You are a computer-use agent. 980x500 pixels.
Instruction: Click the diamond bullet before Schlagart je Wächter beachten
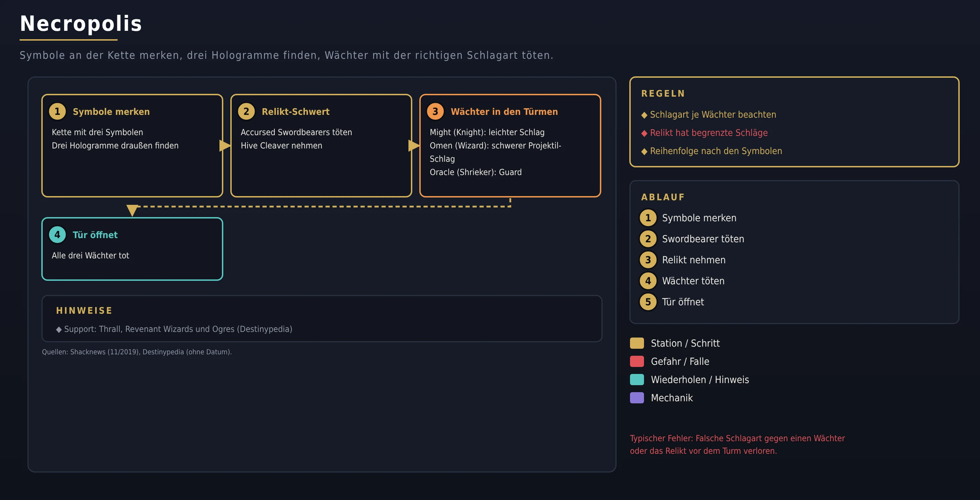(x=644, y=115)
